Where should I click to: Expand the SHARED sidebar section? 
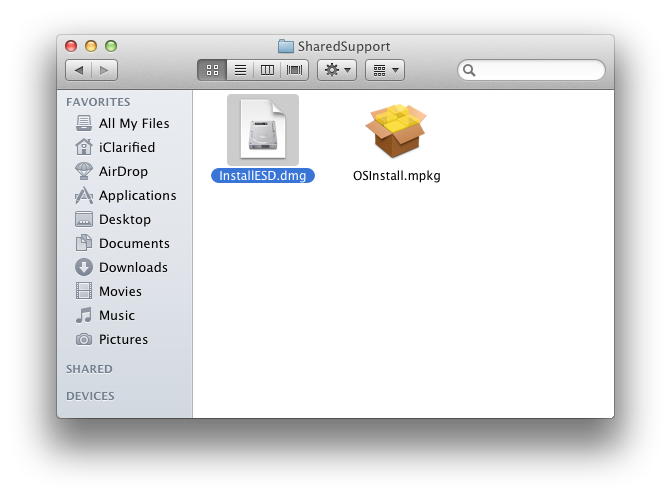click(89, 369)
